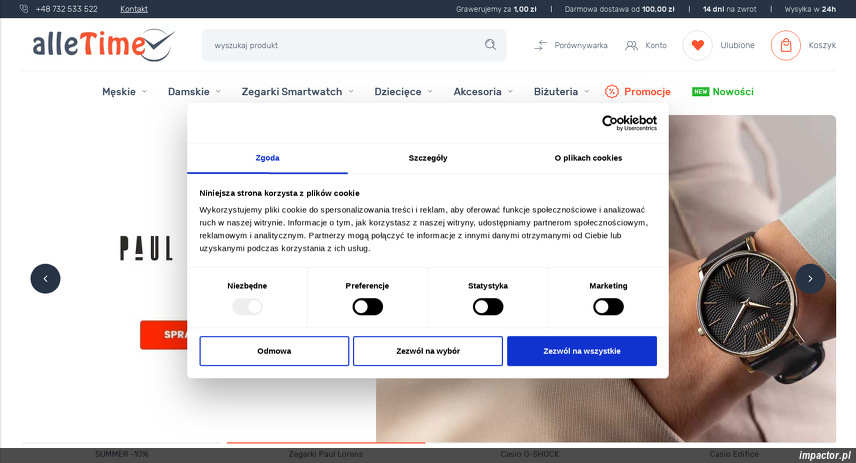Click the Wysyłka w 24h text
This screenshot has width=856, height=463.
coord(810,9)
